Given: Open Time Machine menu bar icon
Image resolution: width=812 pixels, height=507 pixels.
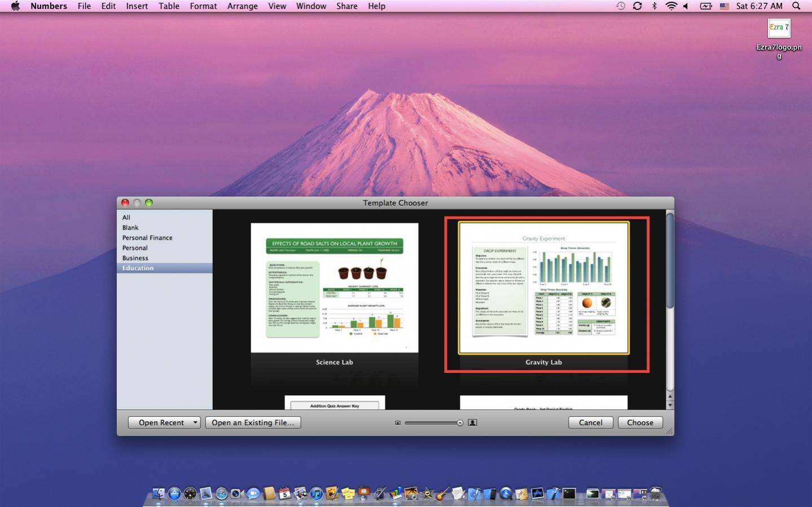Looking at the screenshot, I should tap(620, 6).
